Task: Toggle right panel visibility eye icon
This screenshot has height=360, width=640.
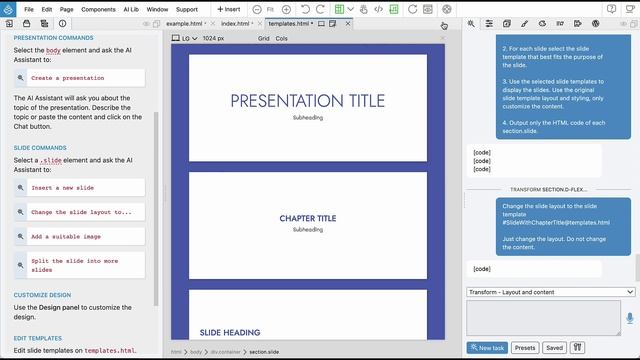Action: click(623, 24)
